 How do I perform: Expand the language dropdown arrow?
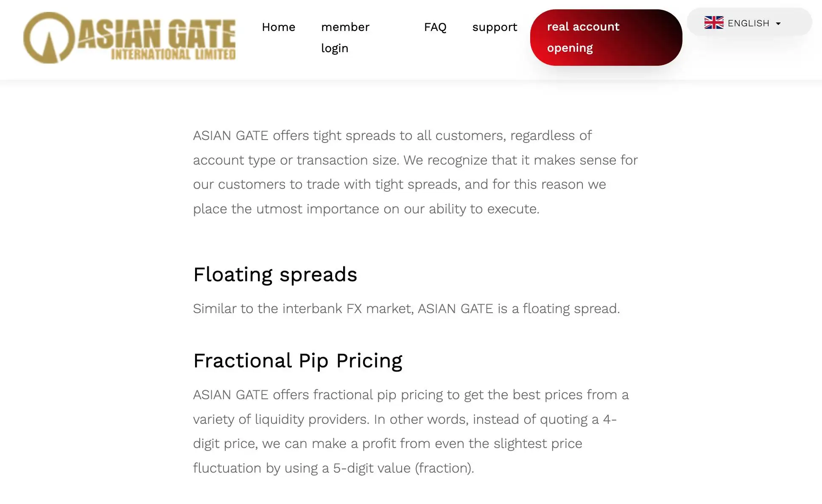pyautogui.click(x=778, y=24)
